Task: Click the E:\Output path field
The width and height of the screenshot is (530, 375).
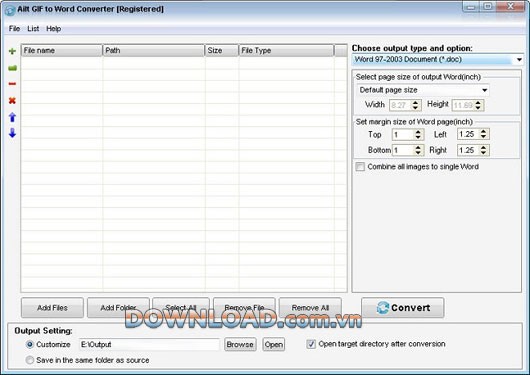Action: click(x=149, y=345)
